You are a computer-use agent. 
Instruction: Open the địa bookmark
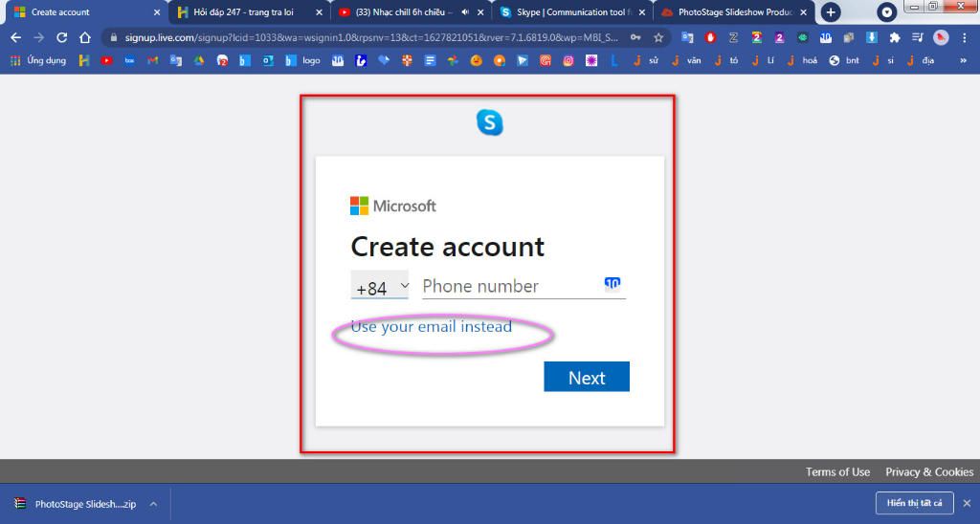click(920, 60)
